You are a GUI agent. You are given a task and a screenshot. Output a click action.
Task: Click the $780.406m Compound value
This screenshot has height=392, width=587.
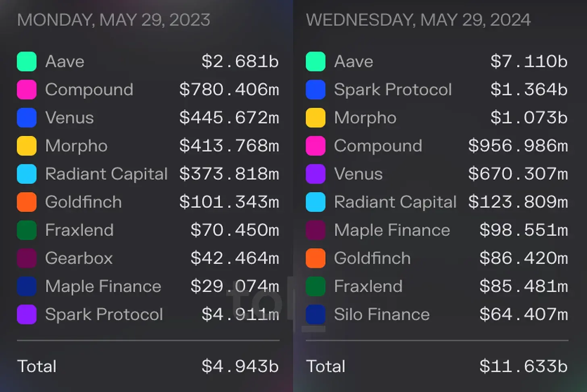[x=229, y=89]
